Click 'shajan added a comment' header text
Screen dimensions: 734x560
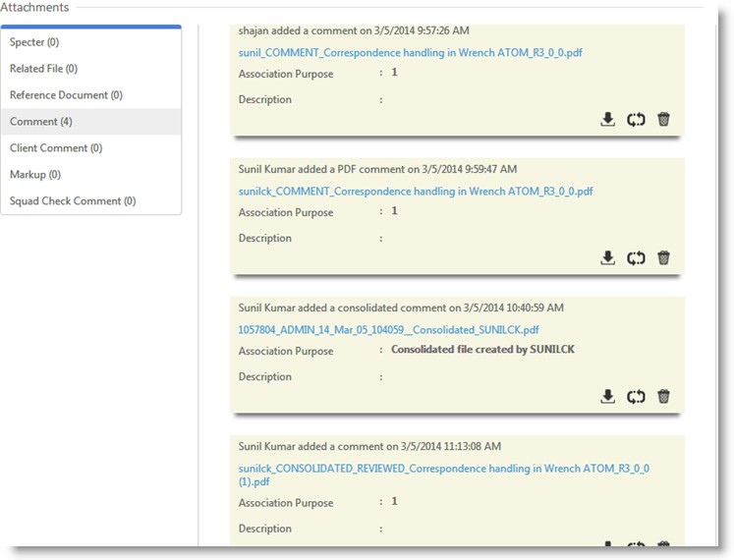point(354,30)
